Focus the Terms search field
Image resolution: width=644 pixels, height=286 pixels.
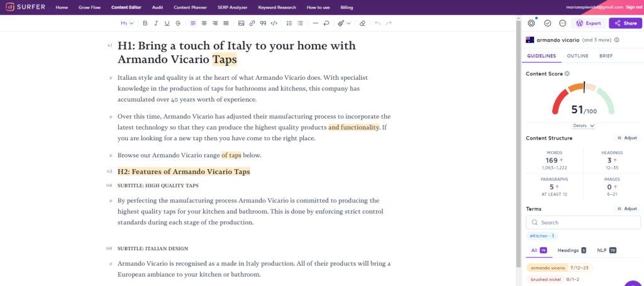[x=583, y=223]
